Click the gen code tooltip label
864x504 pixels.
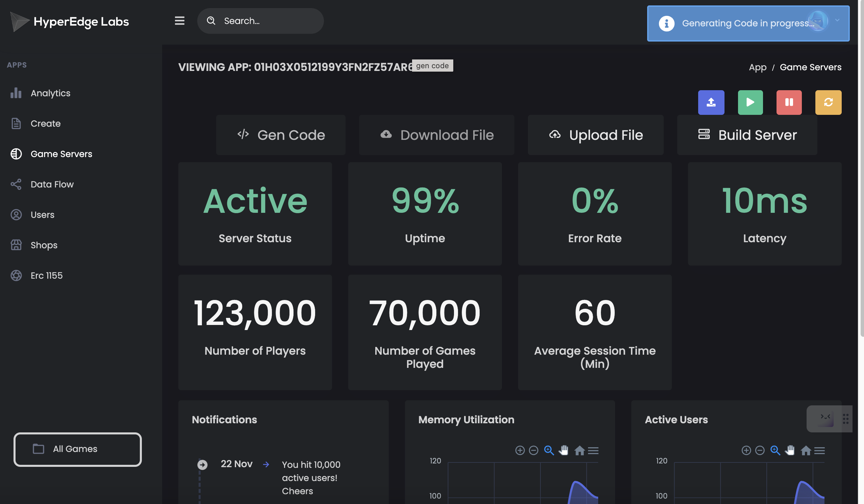coord(432,66)
